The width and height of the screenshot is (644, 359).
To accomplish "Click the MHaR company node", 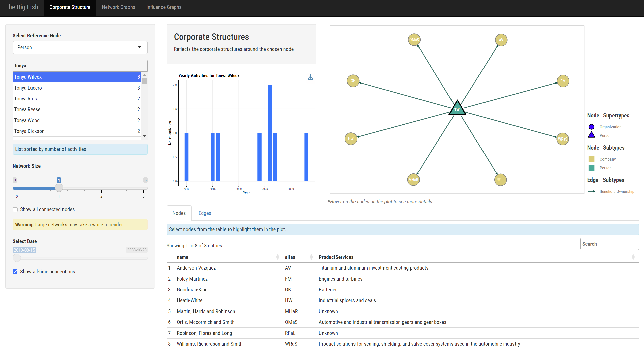I will pos(413,180).
